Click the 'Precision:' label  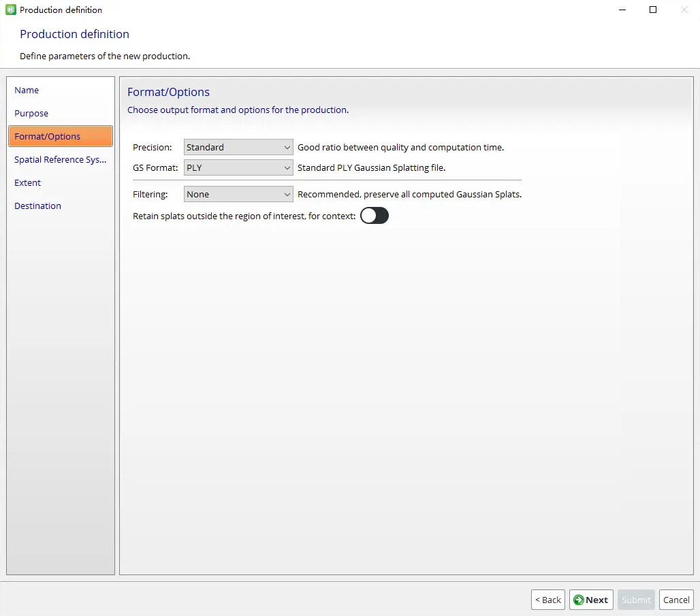pyautogui.click(x=153, y=147)
